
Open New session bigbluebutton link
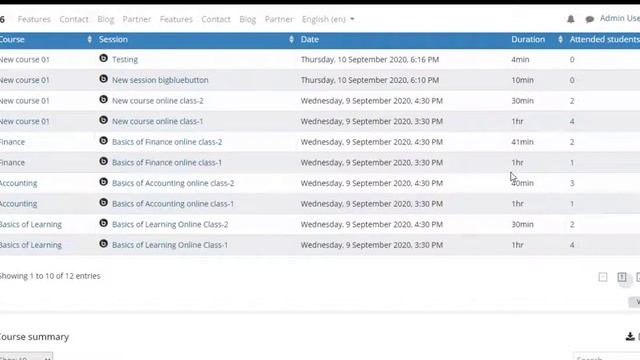pyautogui.click(x=160, y=80)
